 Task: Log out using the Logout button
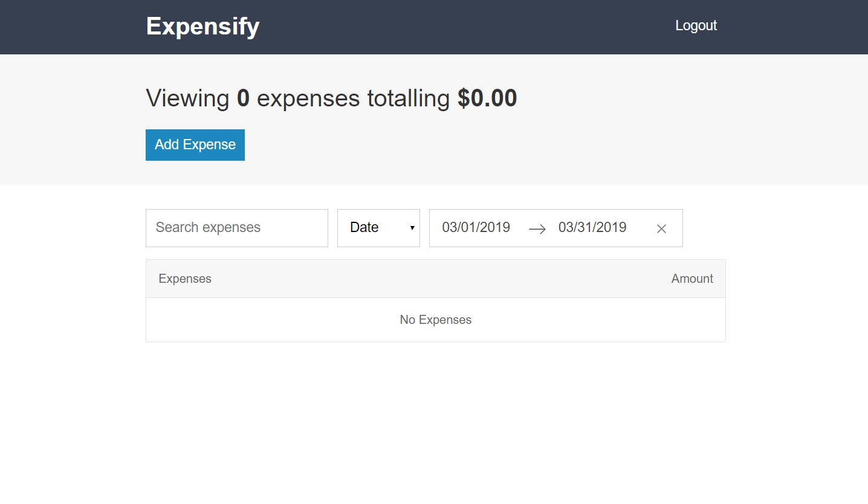click(x=696, y=25)
